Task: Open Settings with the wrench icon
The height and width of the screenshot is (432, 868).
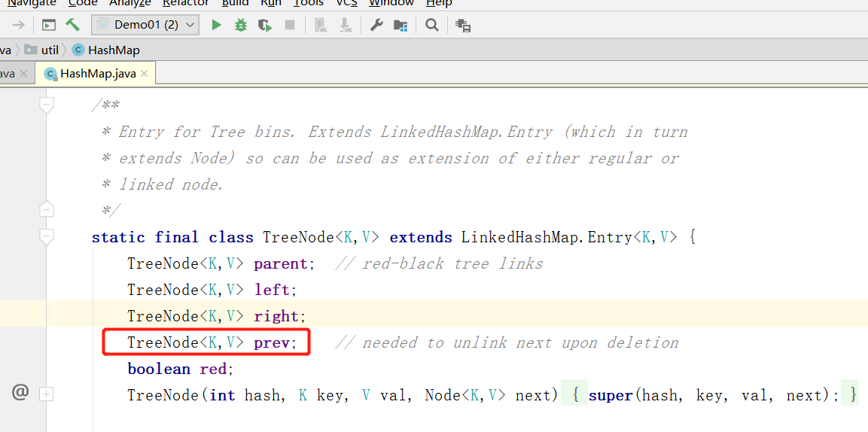Action: click(376, 25)
